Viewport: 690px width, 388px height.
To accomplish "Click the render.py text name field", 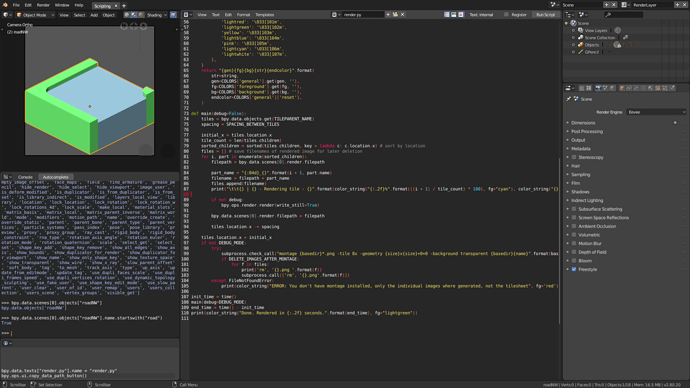I will [363, 15].
